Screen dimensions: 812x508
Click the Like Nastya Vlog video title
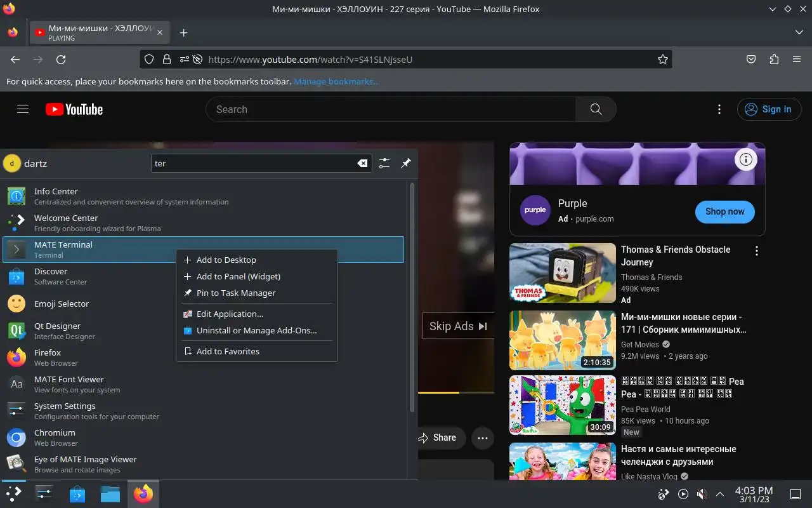click(679, 455)
